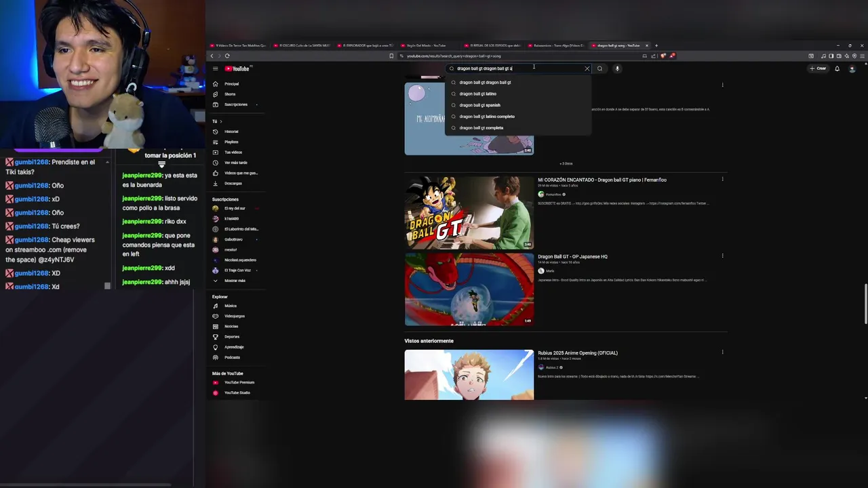
Task: Go to Principal home in sidebar
Action: [x=231, y=84]
